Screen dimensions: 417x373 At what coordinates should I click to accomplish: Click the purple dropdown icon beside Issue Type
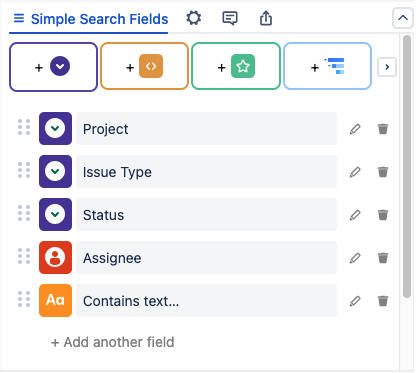(55, 171)
